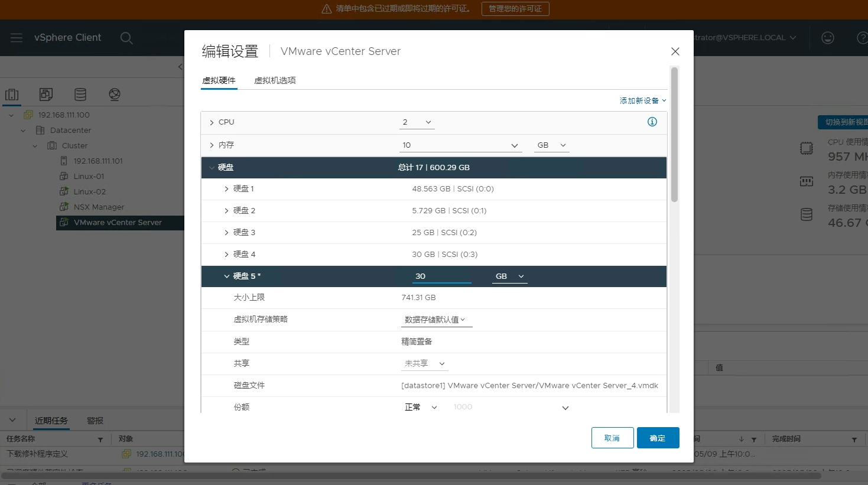The height and width of the screenshot is (485, 868).
Task: Select the 警报 tab in bottom panel
Action: (x=95, y=421)
